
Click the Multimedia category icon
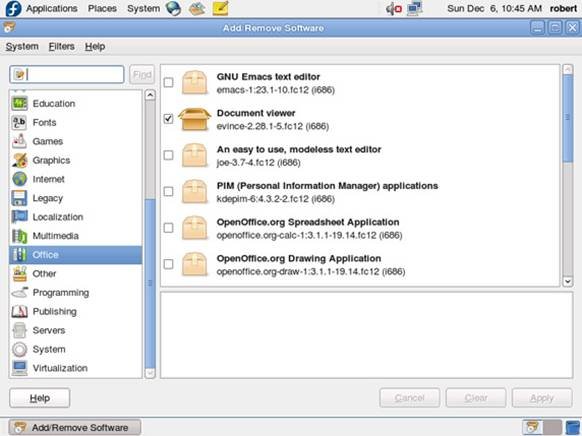[19, 236]
